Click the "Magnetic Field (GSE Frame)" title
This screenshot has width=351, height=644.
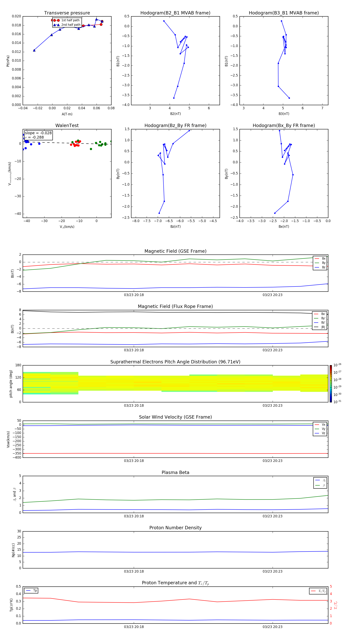click(x=175, y=251)
